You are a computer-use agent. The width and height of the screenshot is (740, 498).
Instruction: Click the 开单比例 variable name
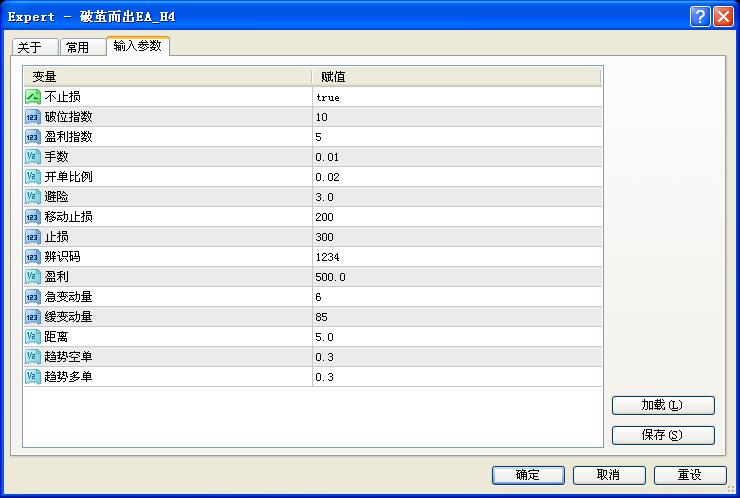68,177
